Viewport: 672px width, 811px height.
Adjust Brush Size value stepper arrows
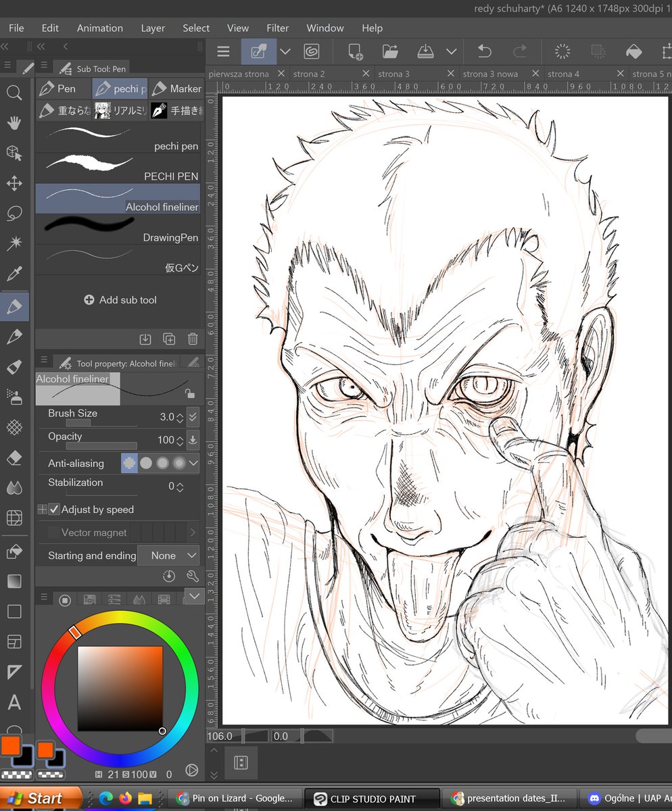point(180,417)
